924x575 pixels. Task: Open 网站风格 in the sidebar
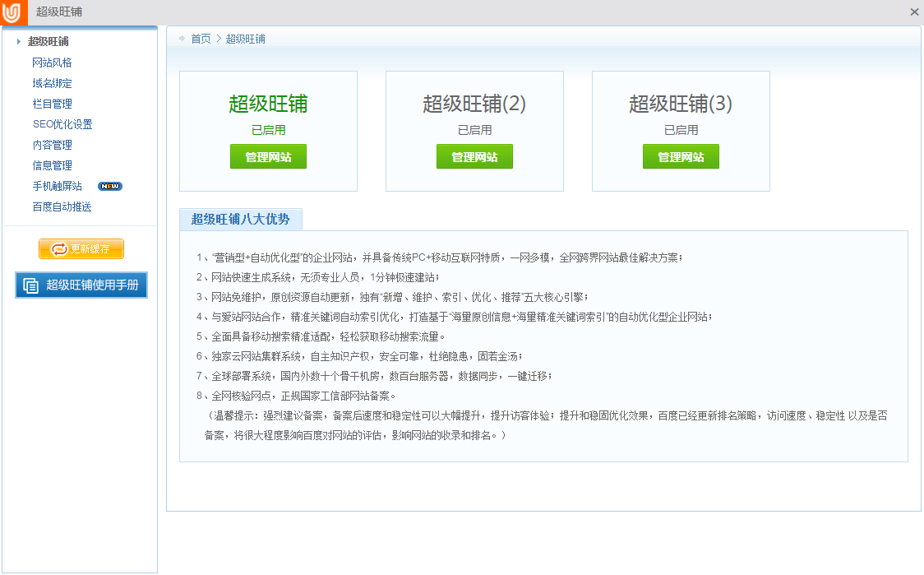click(x=52, y=63)
